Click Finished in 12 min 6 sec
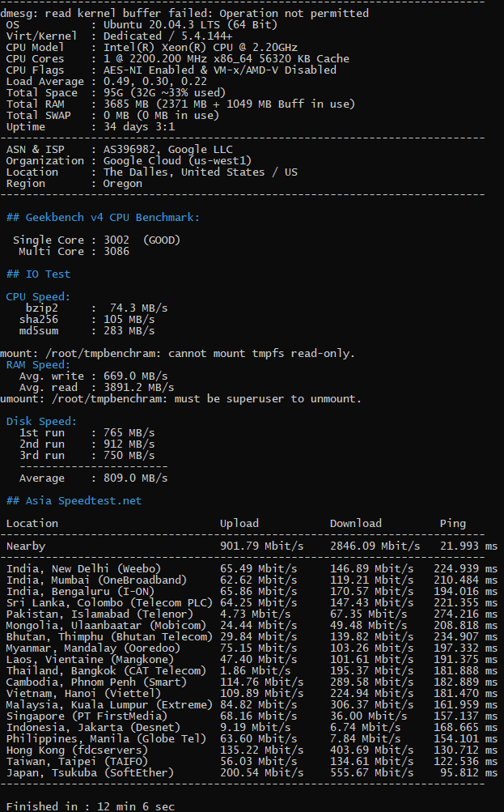Image resolution: width=504 pixels, height=812 pixels. 90,806
